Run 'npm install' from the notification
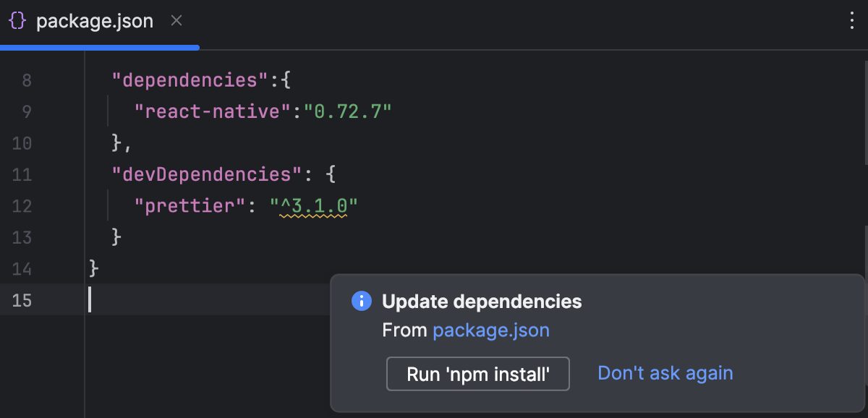 [477, 374]
